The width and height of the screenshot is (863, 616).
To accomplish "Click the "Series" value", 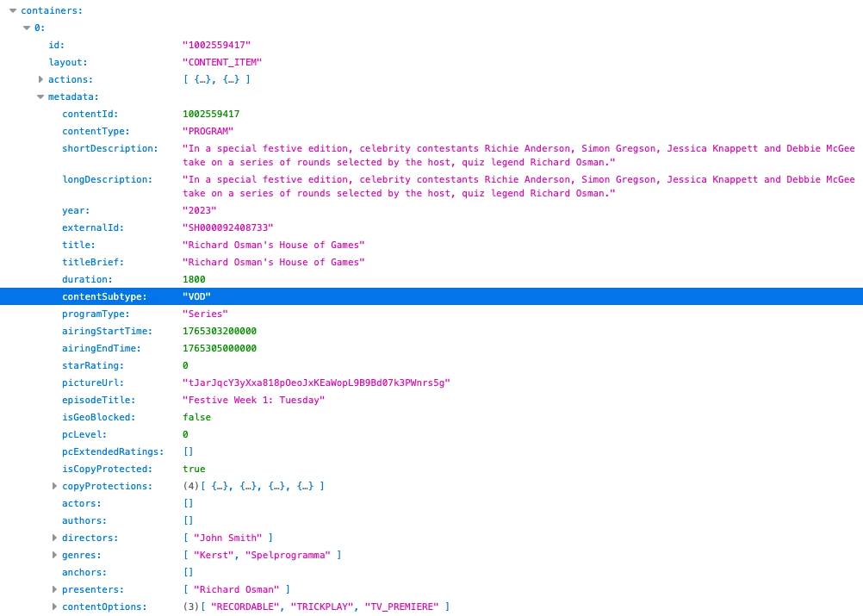I will click(x=205, y=314).
